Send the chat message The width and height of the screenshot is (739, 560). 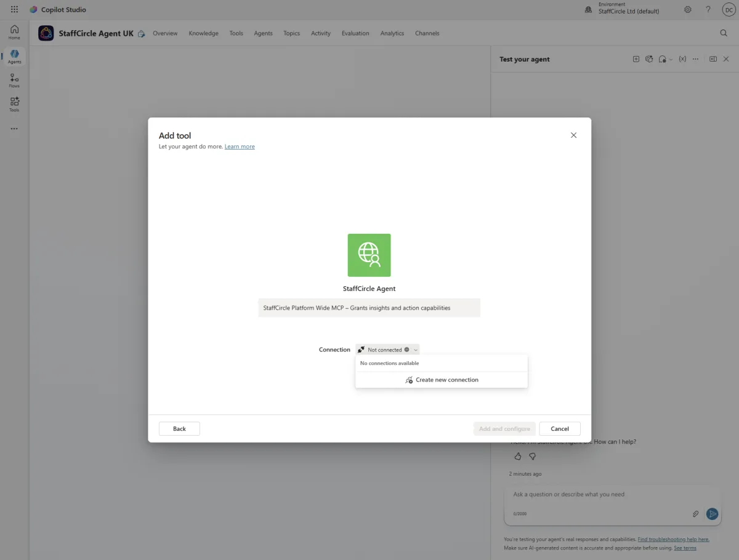coord(713,514)
